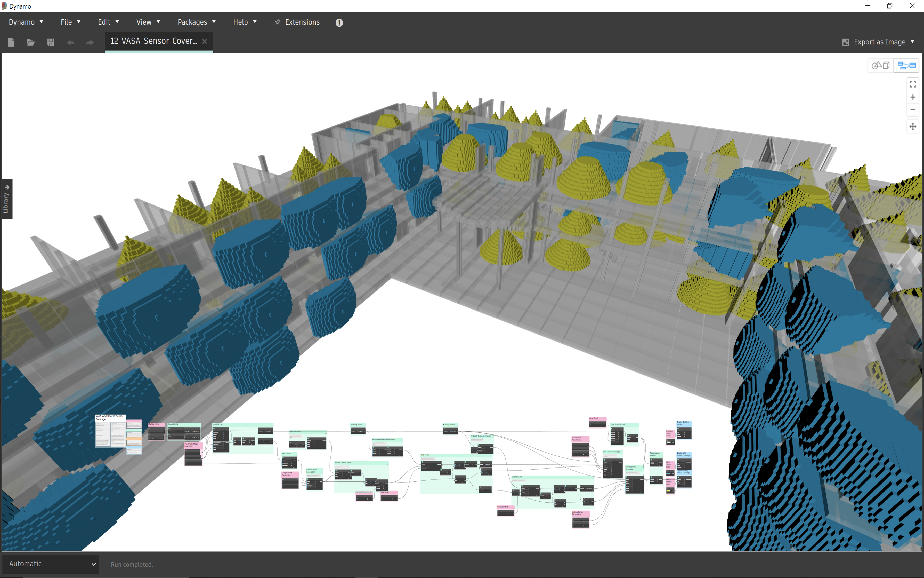Image resolution: width=924 pixels, height=578 pixels.
Task: Open the notifications exclamation icon
Action: [339, 22]
